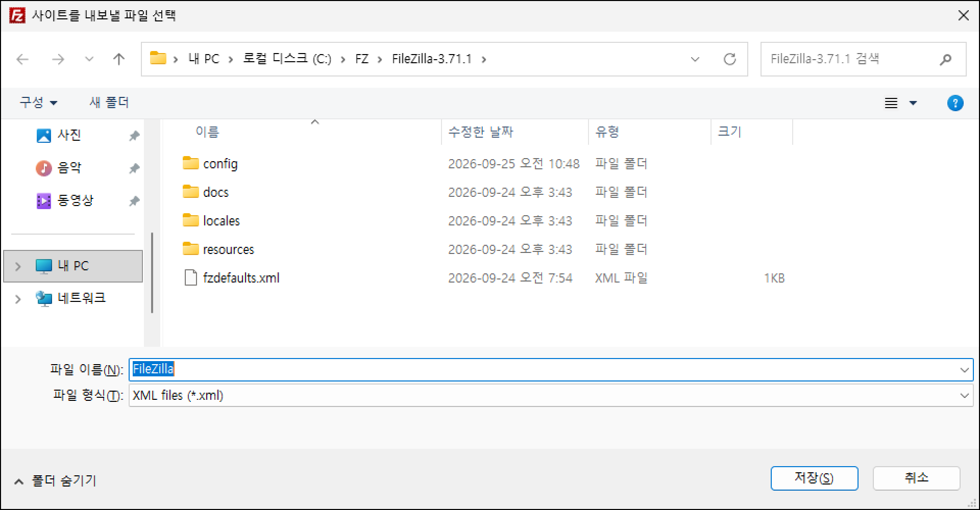Select the docs folder icon

[190, 192]
